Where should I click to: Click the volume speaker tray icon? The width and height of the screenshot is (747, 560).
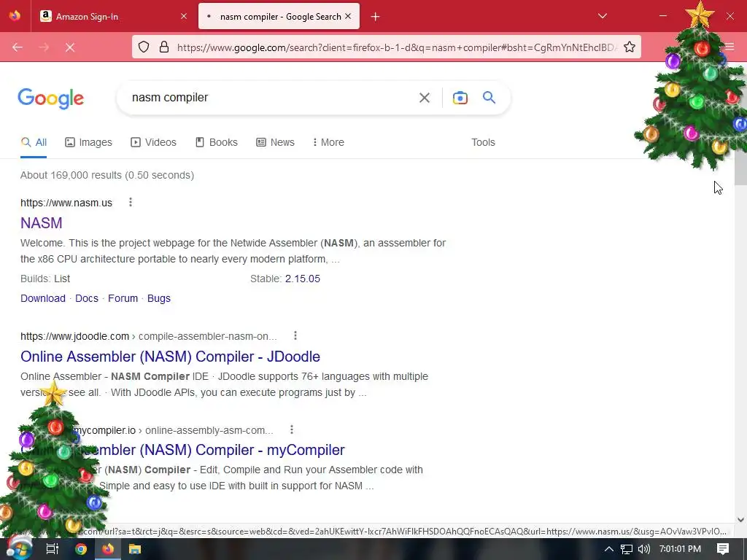coord(643,549)
